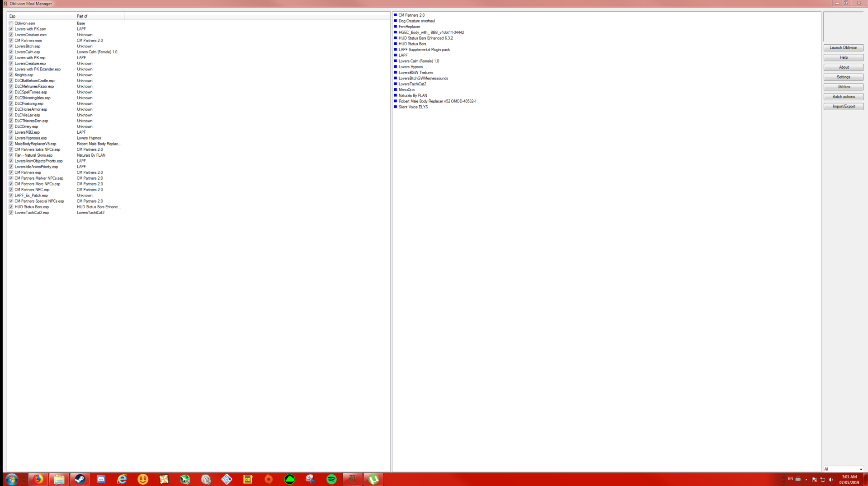This screenshot has height=486, width=868.
Task: Click the blue square beside LAPF mod
Action: (x=396, y=55)
